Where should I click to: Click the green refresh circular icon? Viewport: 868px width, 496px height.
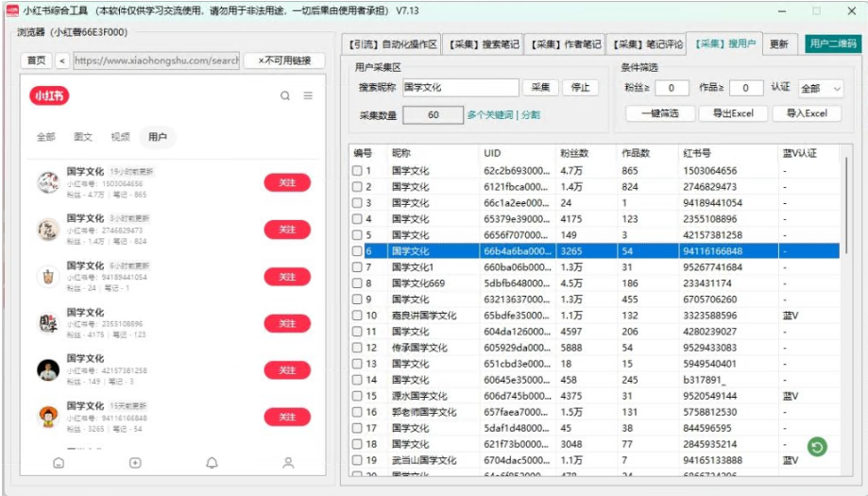[x=817, y=447]
